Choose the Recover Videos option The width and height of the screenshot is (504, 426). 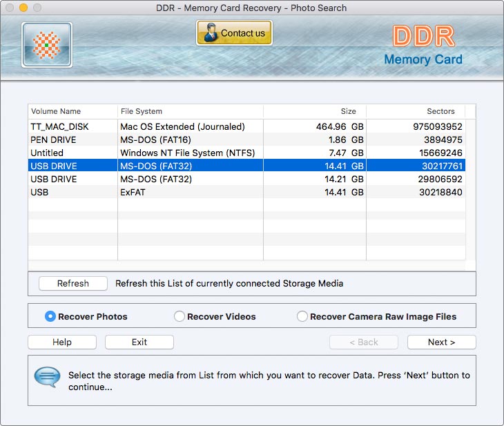click(180, 316)
